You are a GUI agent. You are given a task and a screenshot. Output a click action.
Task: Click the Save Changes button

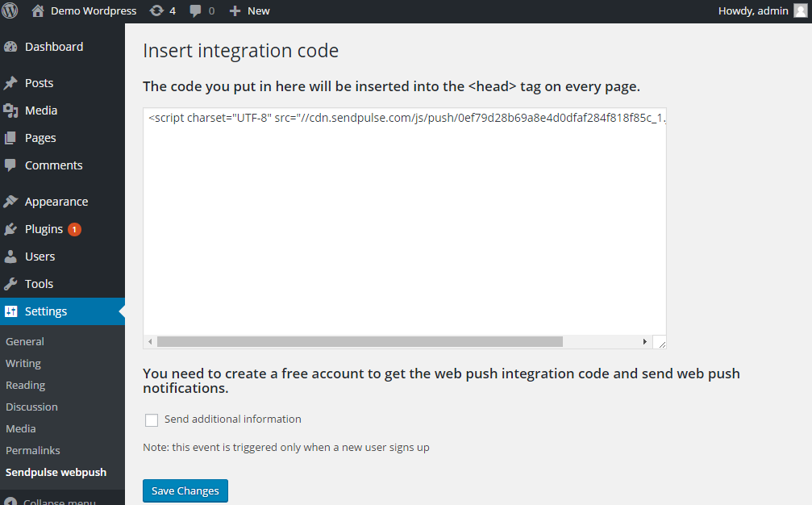coord(185,490)
